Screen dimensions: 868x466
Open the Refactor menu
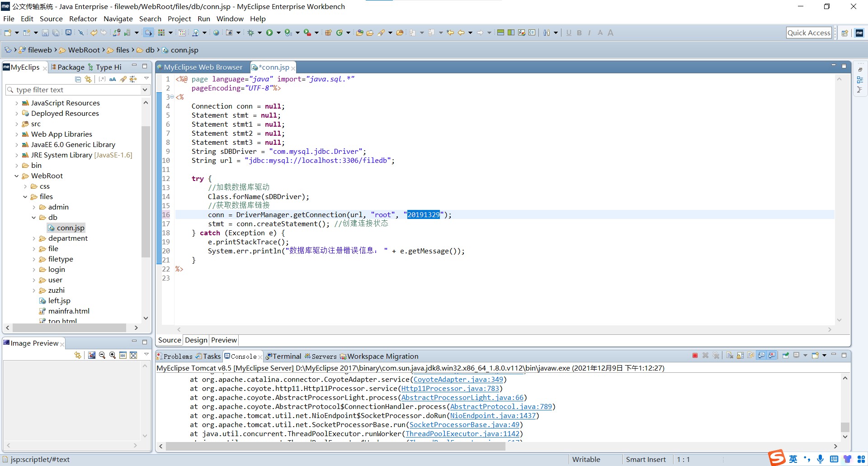(83, 19)
